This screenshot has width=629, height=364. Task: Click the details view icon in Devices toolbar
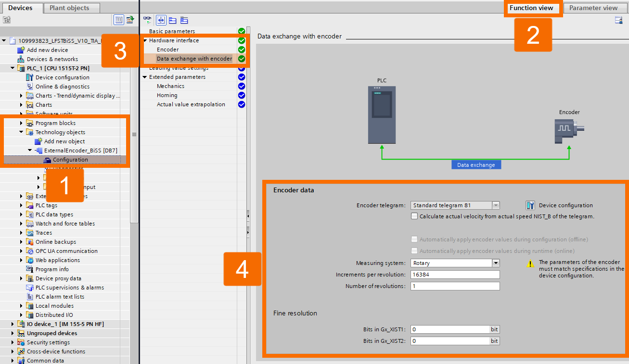pyautogui.click(x=119, y=20)
